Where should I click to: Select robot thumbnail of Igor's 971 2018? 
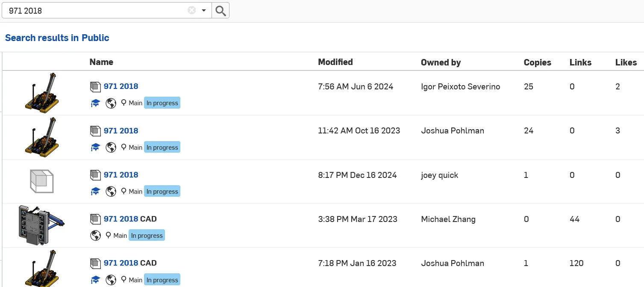[x=41, y=93]
